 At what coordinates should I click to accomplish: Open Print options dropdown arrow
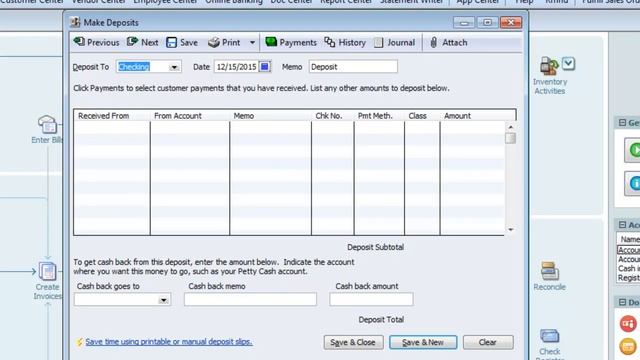point(252,42)
